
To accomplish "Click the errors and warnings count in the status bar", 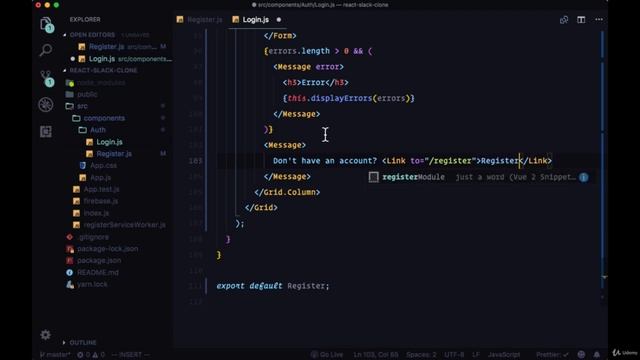I will pos(91,355).
